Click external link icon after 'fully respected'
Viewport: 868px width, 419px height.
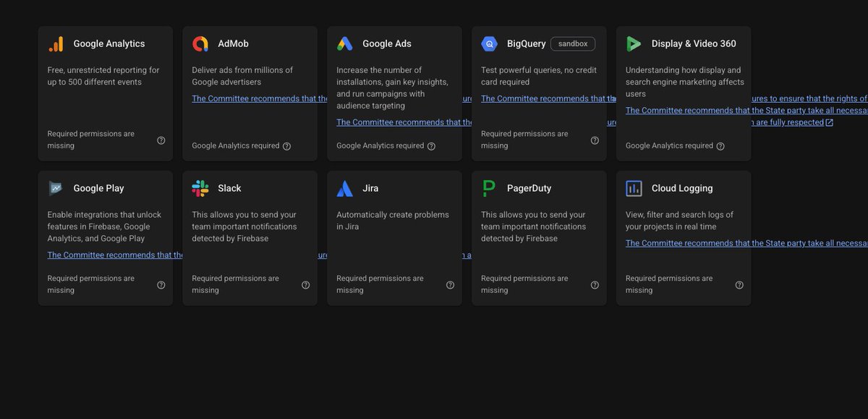830,123
